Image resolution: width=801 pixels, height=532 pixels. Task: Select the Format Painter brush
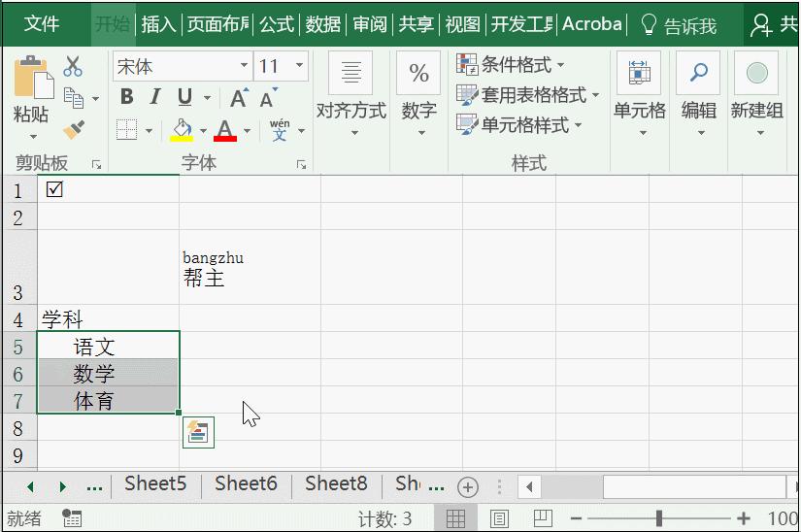click(74, 130)
